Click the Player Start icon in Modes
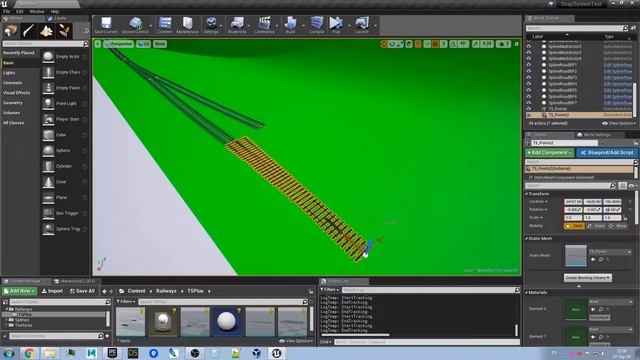This screenshot has height=360, width=640. click(x=48, y=119)
